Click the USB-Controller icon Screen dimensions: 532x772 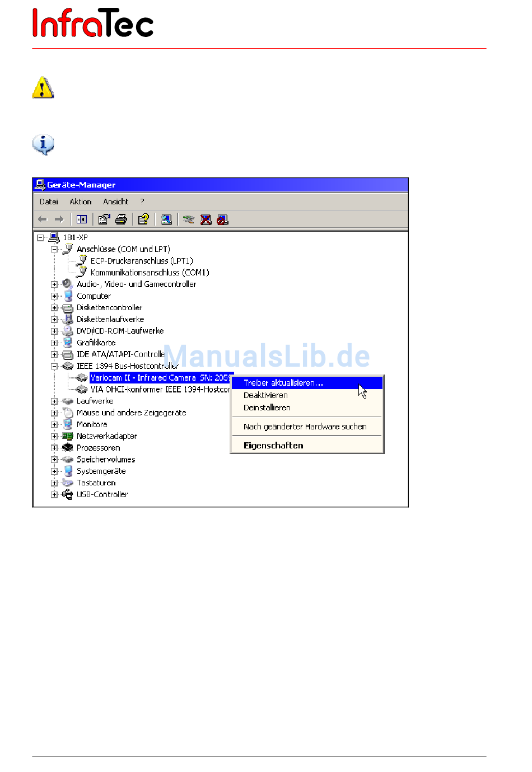pyautogui.click(x=68, y=494)
